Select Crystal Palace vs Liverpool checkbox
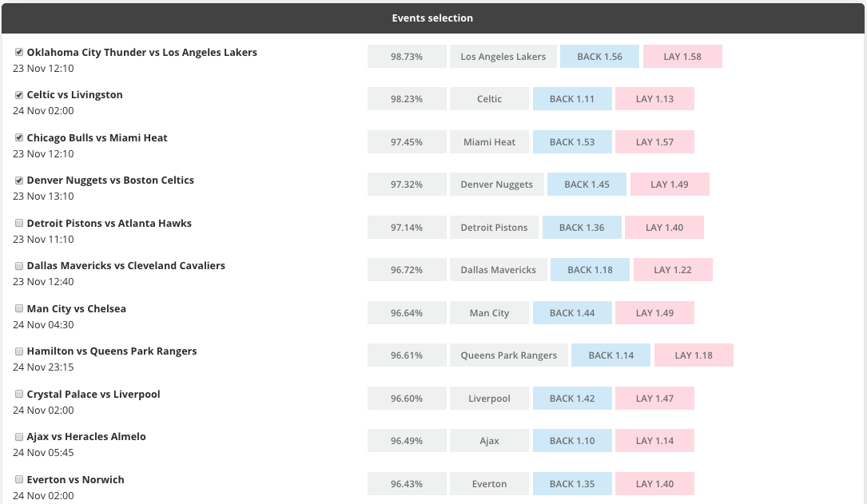The image size is (867, 504). point(19,395)
